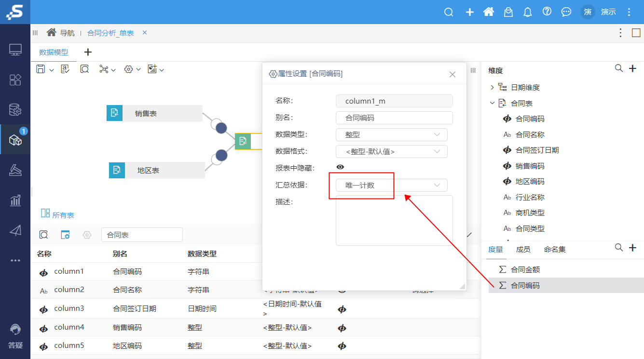Open the notification bell in top bar

pyautogui.click(x=527, y=12)
